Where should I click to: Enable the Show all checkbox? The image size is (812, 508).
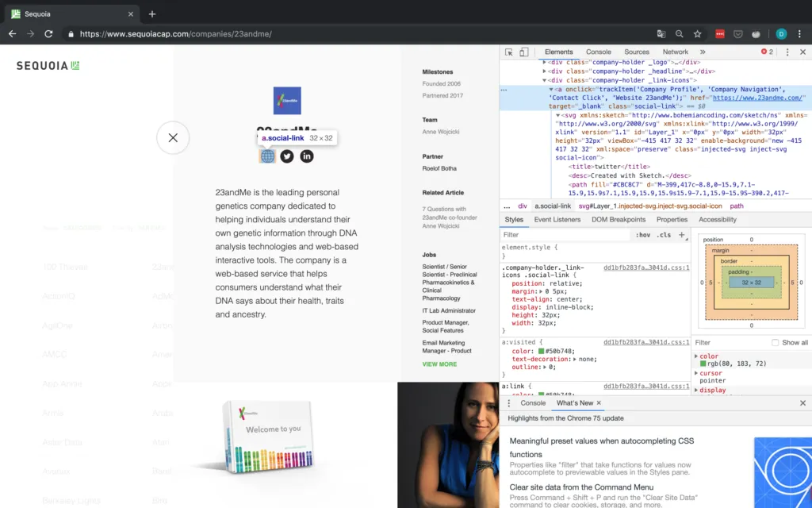pyautogui.click(x=775, y=343)
